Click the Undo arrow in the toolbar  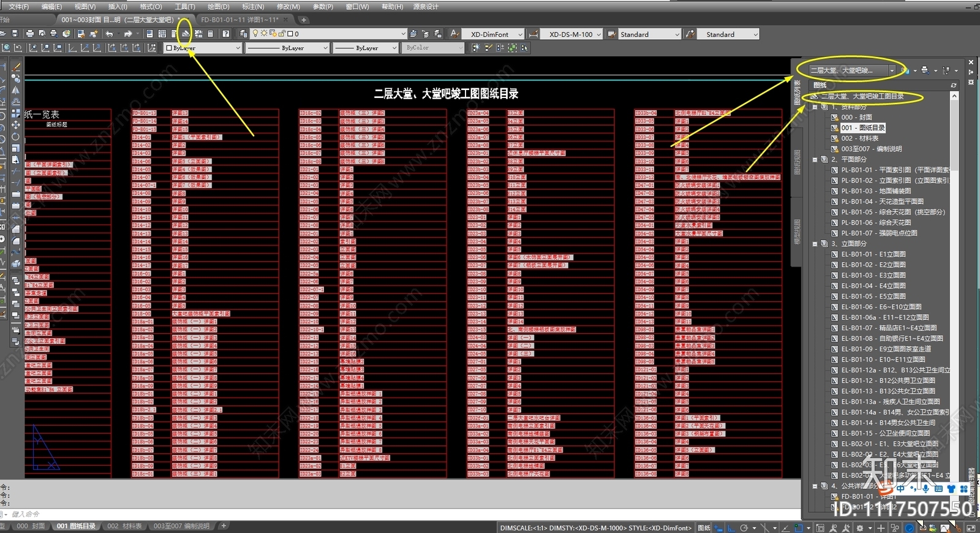109,34
